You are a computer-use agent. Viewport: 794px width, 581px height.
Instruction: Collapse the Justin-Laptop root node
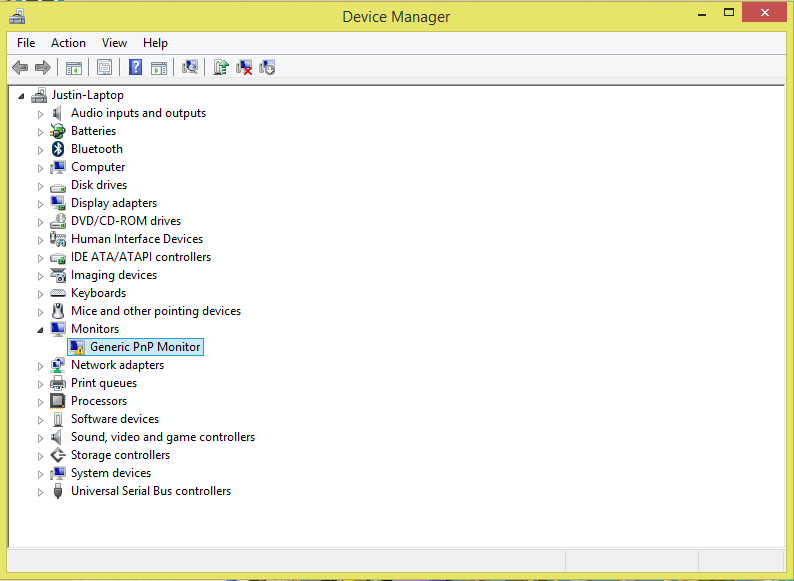pyautogui.click(x=22, y=96)
